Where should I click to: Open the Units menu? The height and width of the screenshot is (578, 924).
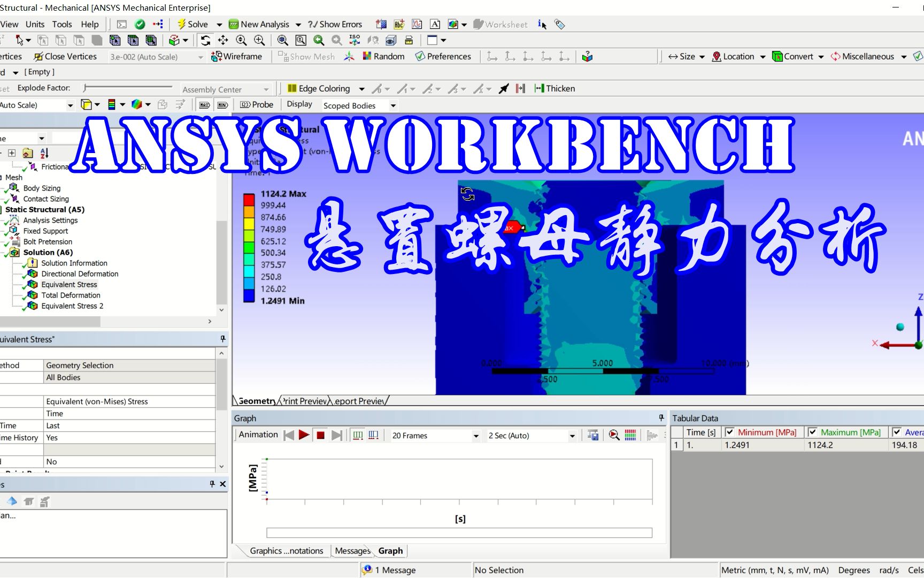(35, 24)
